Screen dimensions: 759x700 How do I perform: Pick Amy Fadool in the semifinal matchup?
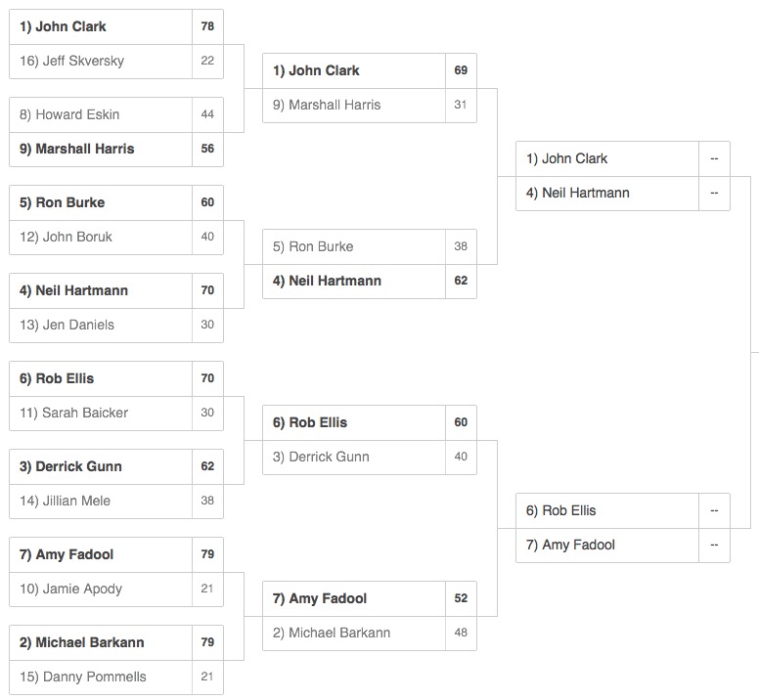622,546
